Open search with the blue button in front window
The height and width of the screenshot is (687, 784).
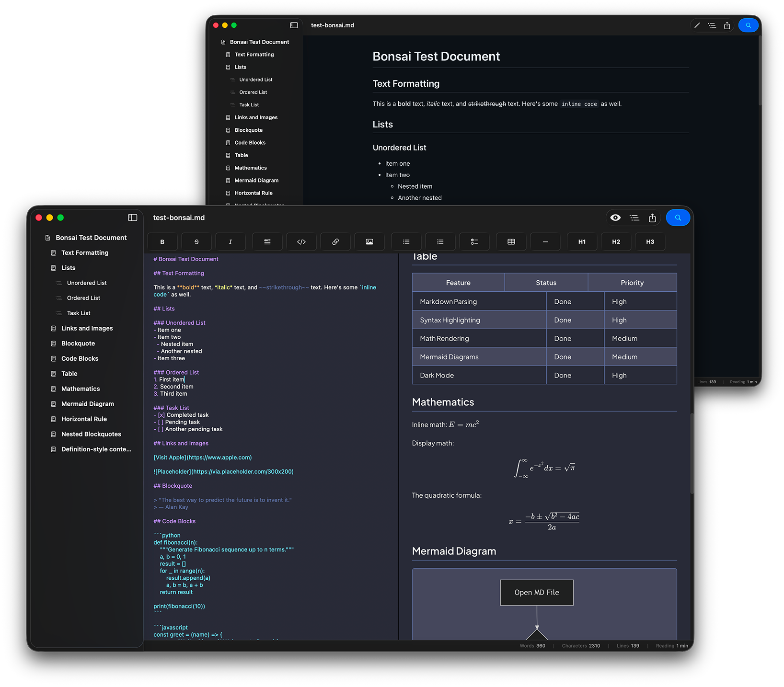[x=678, y=218]
